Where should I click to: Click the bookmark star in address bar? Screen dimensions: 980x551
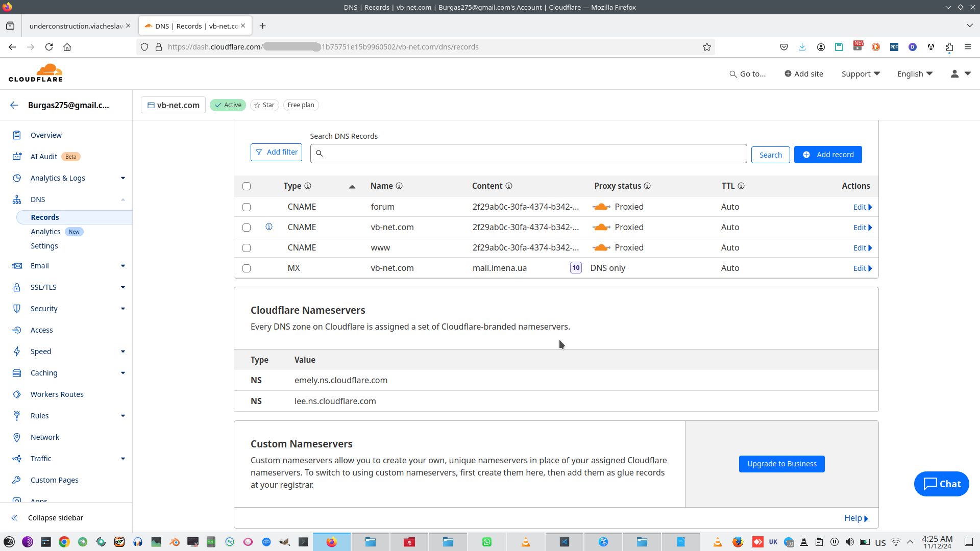tap(707, 47)
